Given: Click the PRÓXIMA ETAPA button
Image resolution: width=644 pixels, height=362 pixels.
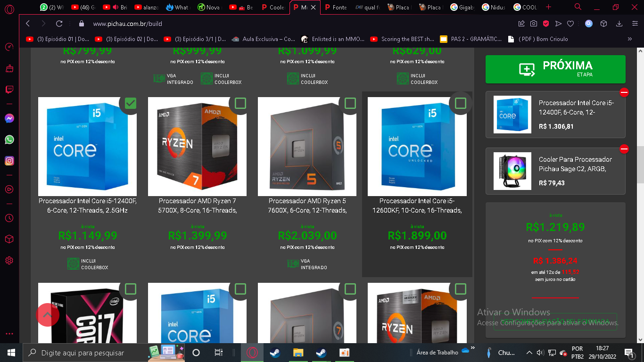Looking at the screenshot, I should point(555,69).
